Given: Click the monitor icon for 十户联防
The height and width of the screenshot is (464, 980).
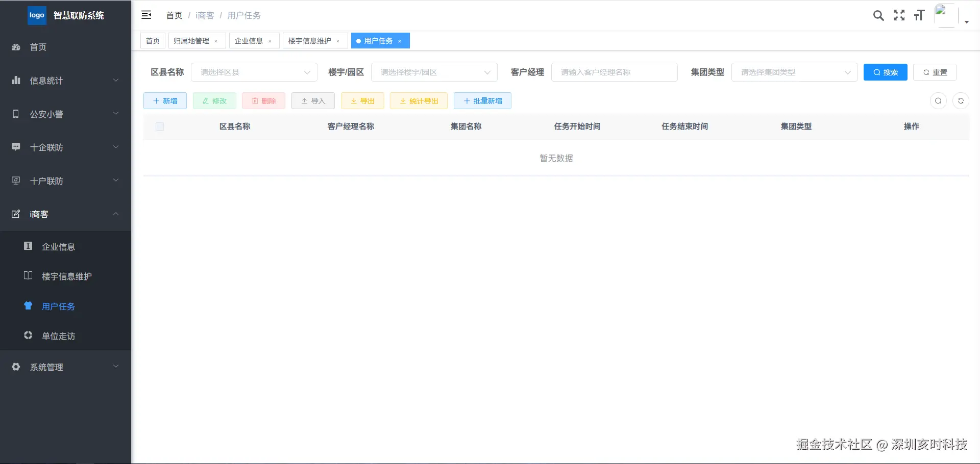Looking at the screenshot, I should coord(16,181).
